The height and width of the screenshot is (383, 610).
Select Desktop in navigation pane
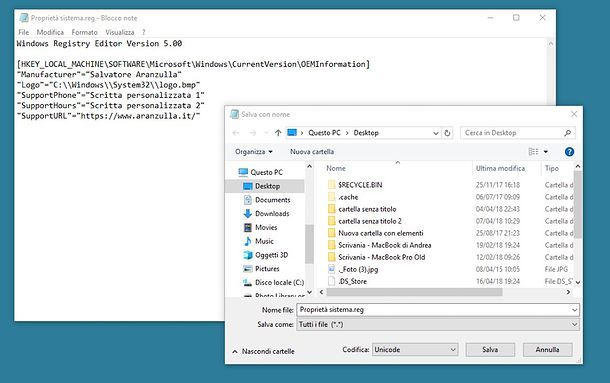tap(265, 186)
